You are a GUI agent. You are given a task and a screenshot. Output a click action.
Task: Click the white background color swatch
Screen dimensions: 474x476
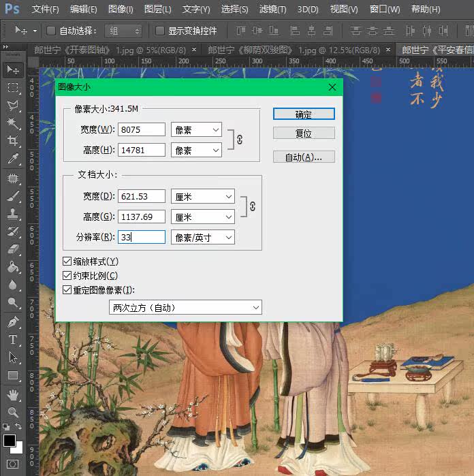pos(18,449)
